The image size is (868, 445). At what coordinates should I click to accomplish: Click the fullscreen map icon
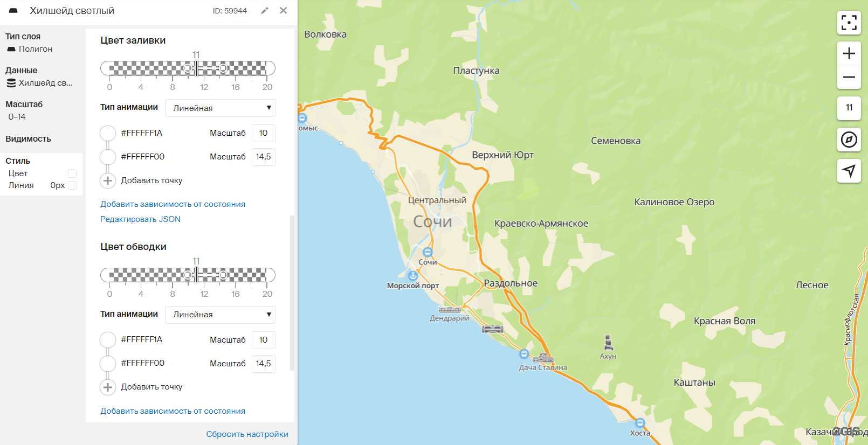[x=849, y=23]
